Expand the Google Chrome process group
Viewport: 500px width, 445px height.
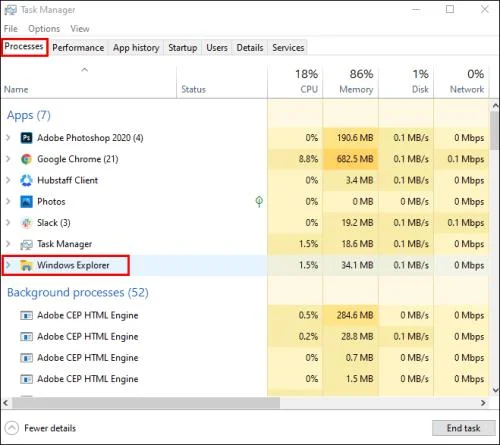[8, 159]
